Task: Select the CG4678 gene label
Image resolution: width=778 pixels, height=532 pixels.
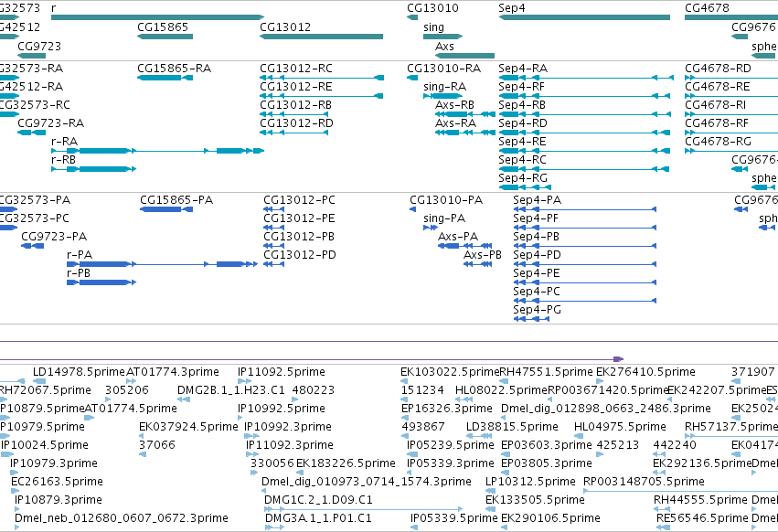Action: pyautogui.click(x=707, y=8)
